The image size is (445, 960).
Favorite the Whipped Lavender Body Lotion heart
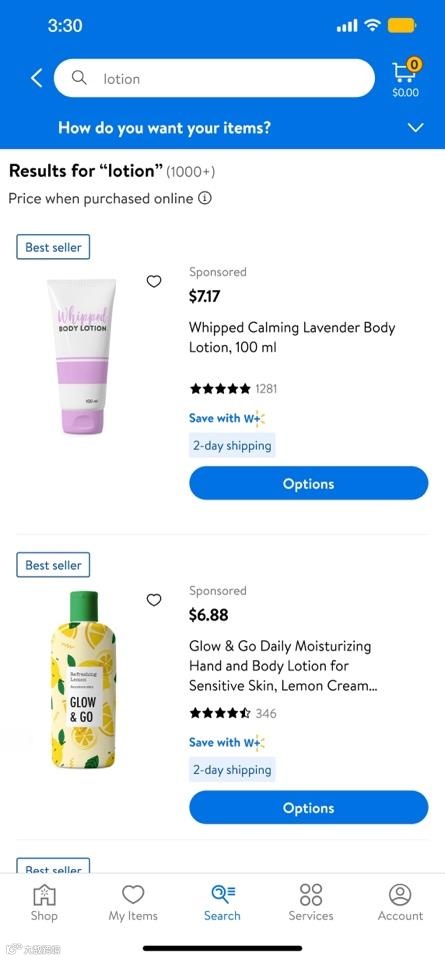coord(154,281)
